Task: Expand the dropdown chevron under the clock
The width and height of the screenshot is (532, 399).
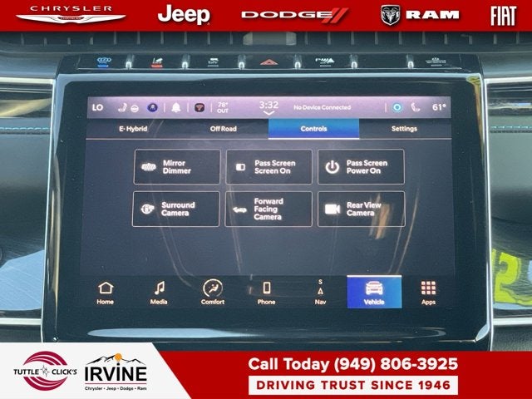Action: [268, 114]
